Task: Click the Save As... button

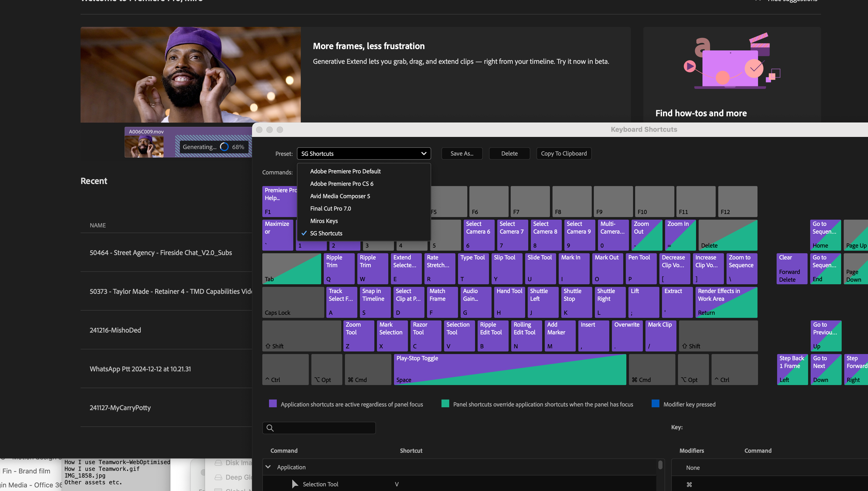Action: click(462, 154)
